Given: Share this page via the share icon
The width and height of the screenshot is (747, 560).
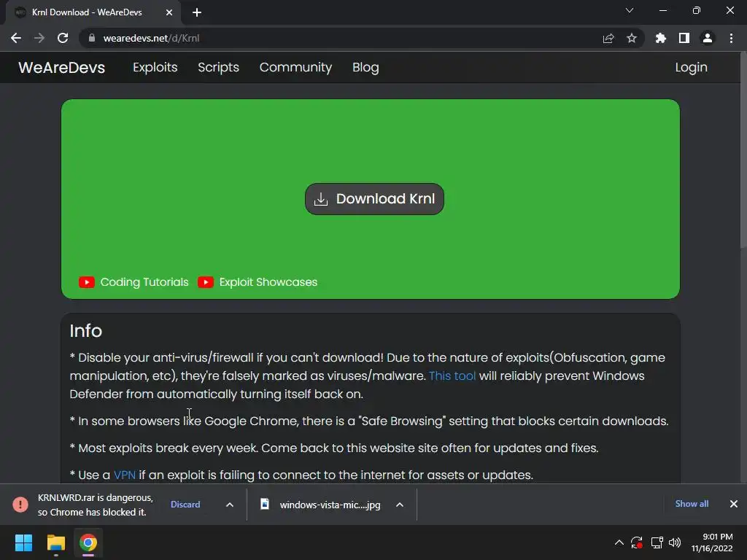Looking at the screenshot, I should click(x=608, y=38).
